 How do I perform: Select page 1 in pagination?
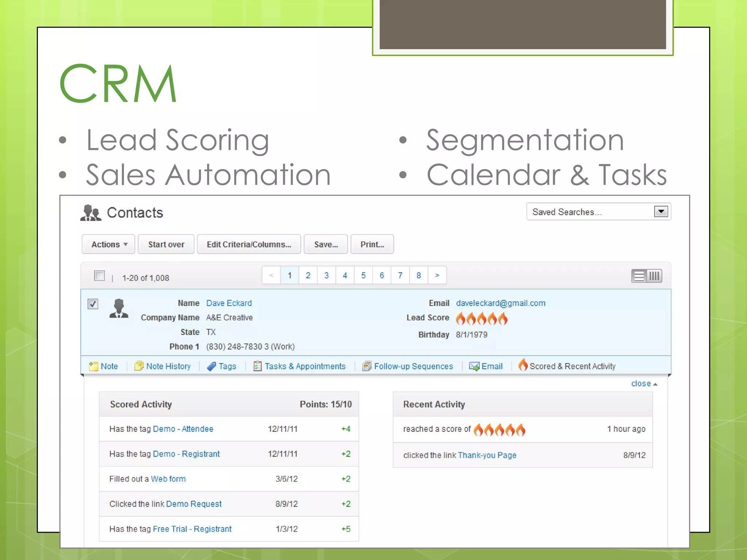290,275
